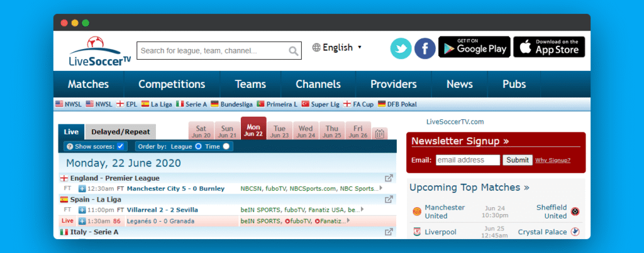Open the Newsletter Signup » link
The image size is (644, 253).
click(460, 141)
